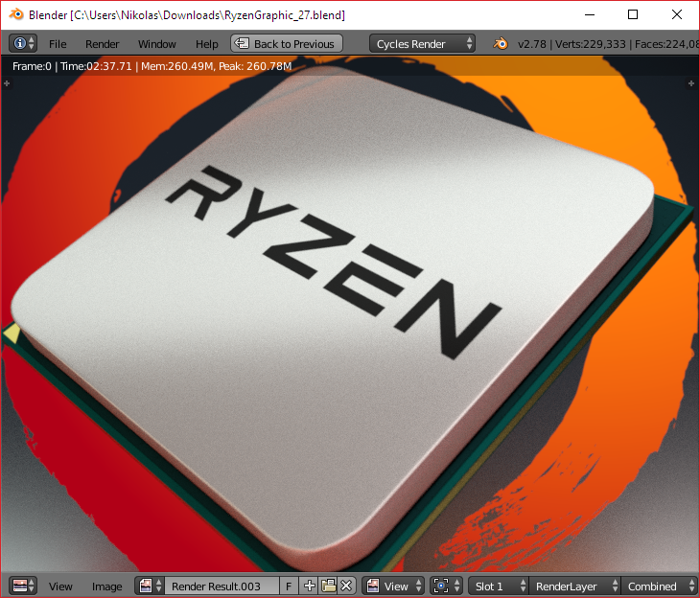Click the new image plus icon
This screenshot has width=700, height=598.
(x=309, y=586)
